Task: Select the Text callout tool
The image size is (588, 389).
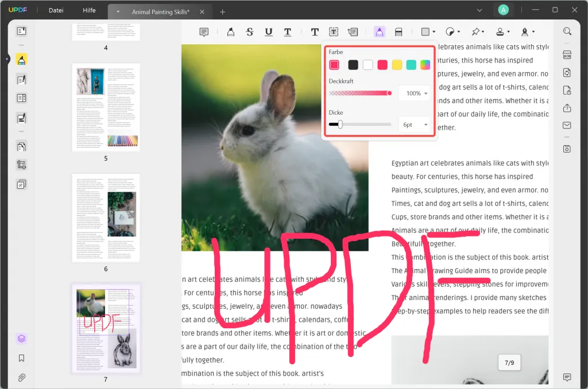Action: 353,32
